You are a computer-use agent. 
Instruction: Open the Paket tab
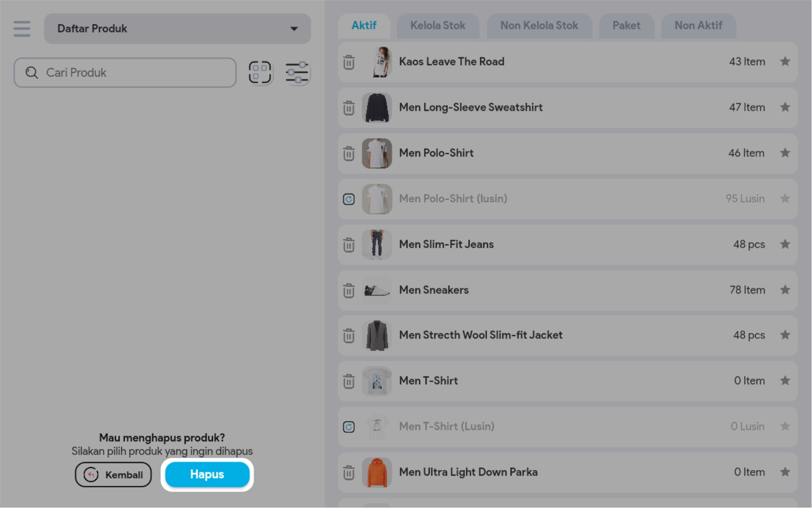[626, 26]
